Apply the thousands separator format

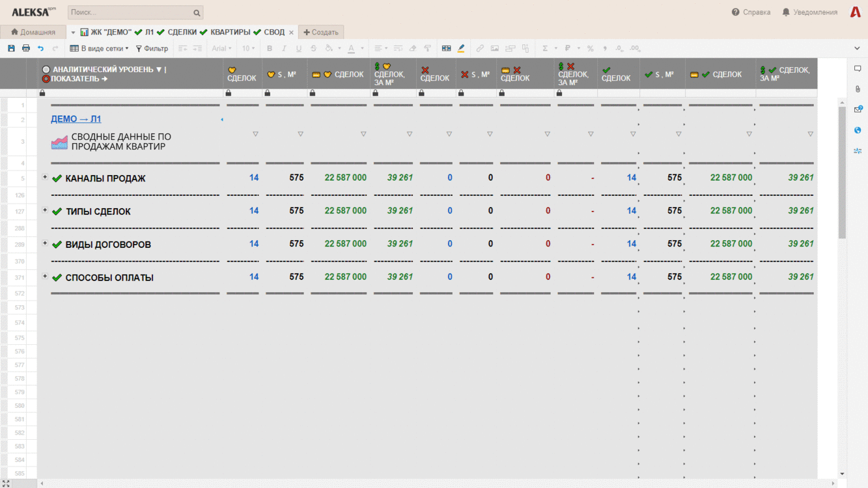pos(605,48)
